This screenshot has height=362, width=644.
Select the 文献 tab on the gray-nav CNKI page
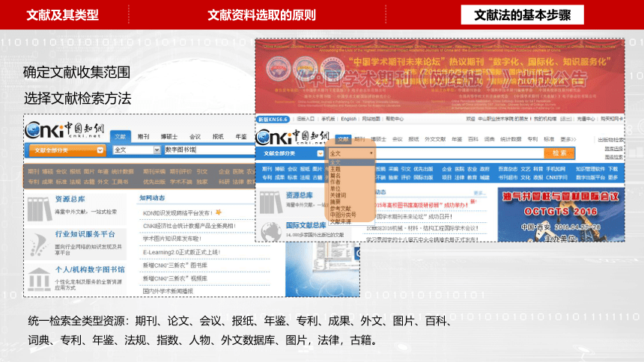[x=121, y=137]
